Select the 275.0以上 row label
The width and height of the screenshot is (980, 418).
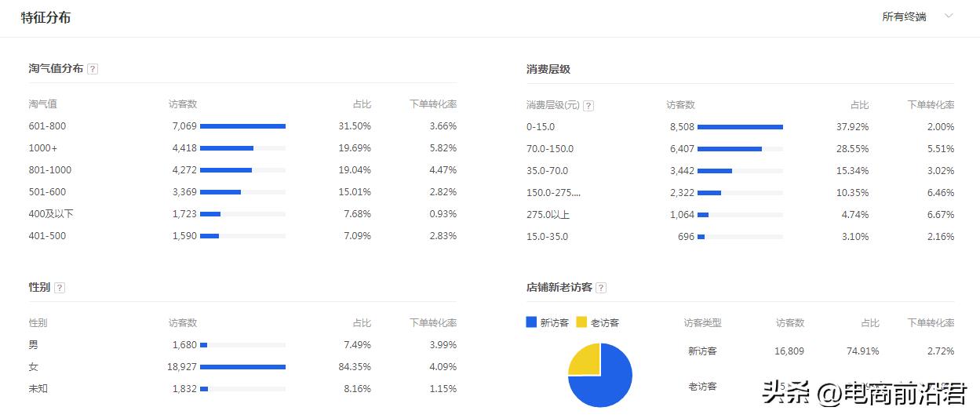click(548, 215)
